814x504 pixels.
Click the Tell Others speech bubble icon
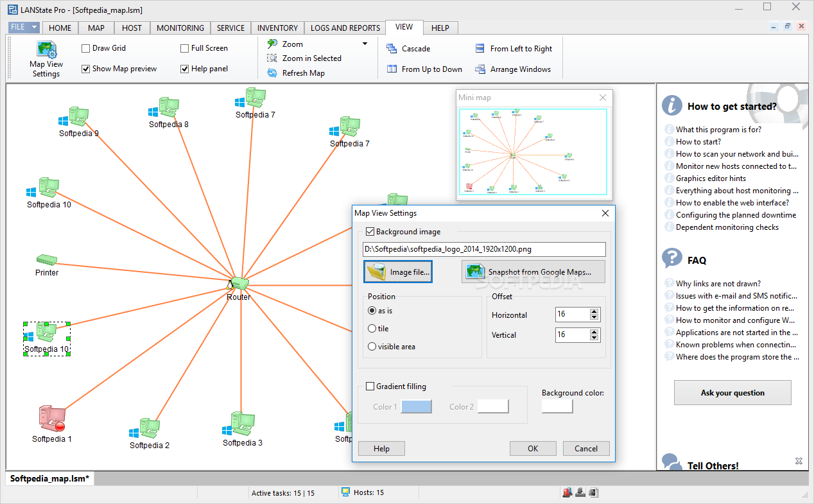click(x=672, y=462)
